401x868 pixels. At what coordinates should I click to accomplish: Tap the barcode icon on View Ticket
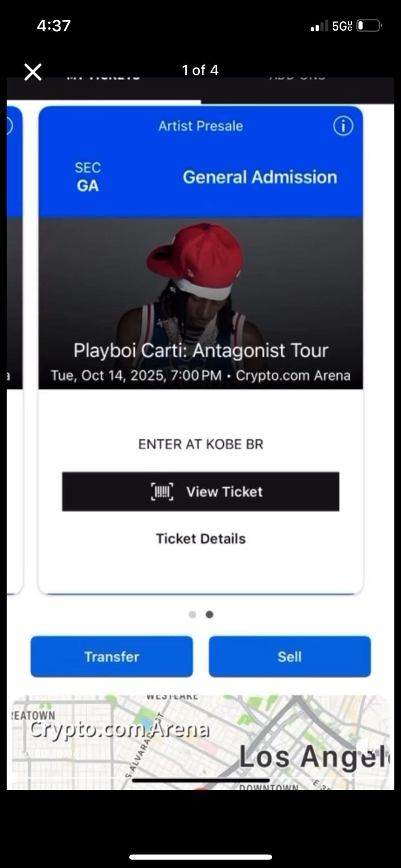pos(162,491)
